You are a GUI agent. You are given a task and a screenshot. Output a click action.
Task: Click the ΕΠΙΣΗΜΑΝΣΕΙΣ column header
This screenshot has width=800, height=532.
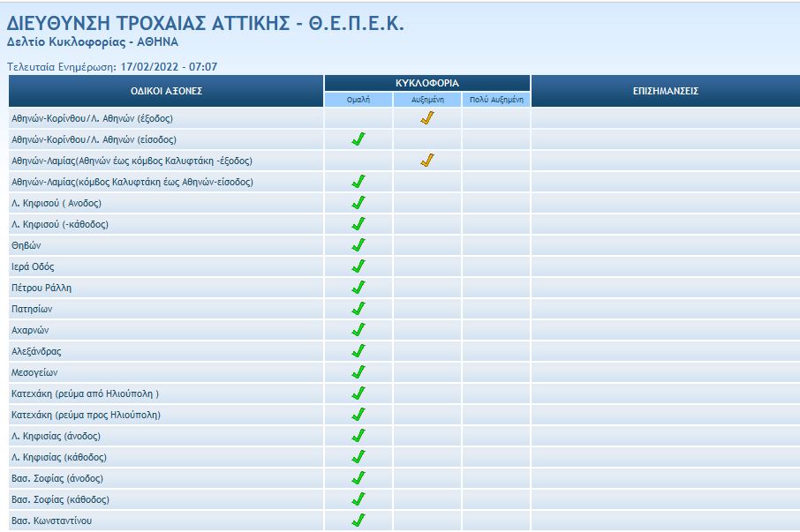click(x=666, y=91)
